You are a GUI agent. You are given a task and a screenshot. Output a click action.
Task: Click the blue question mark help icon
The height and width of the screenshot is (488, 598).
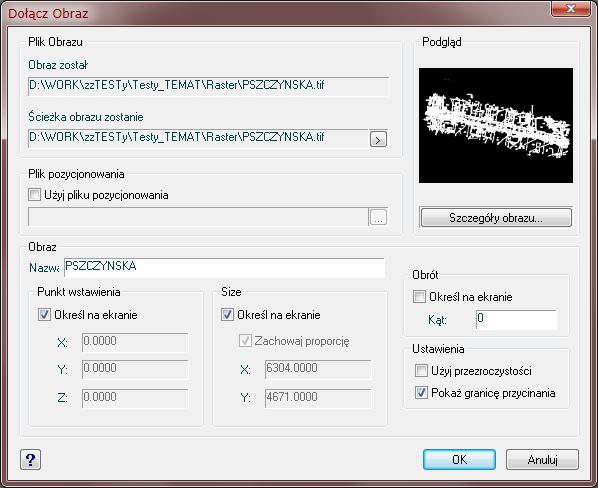[x=30, y=459]
